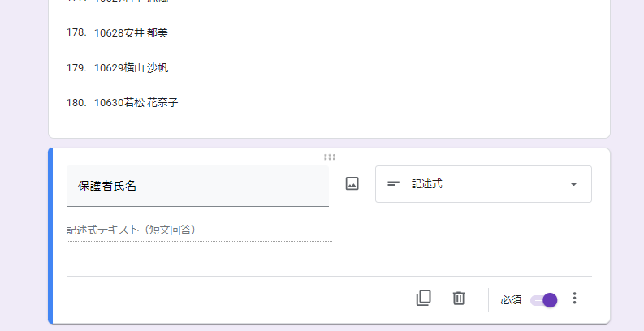Expand the question type dropdown arrow

[574, 184]
